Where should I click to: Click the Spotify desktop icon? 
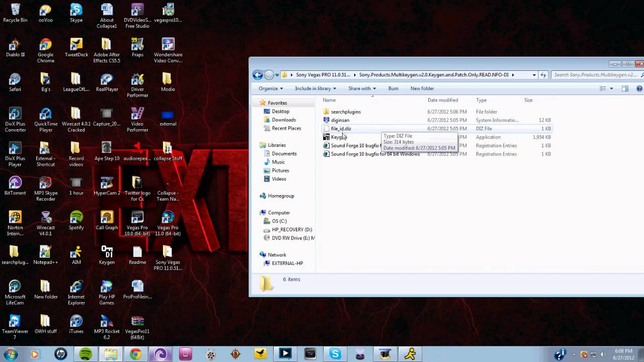[76, 221]
